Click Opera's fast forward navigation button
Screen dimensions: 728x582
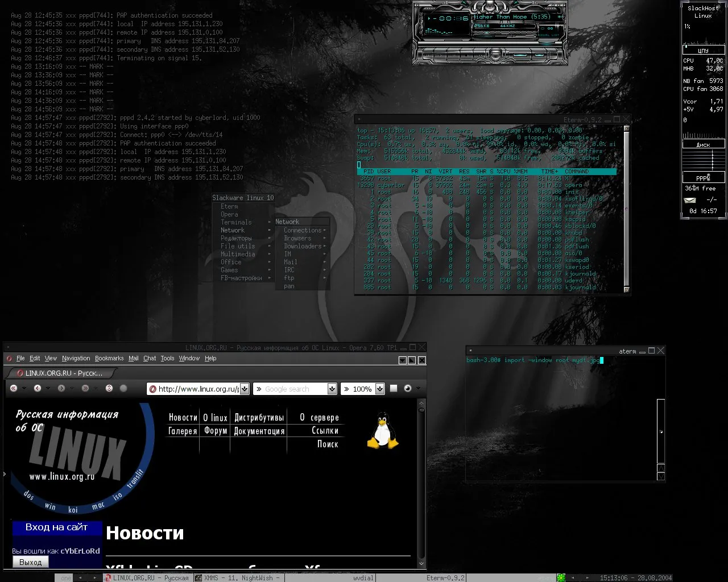pyautogui.click(x=85, y=388)
